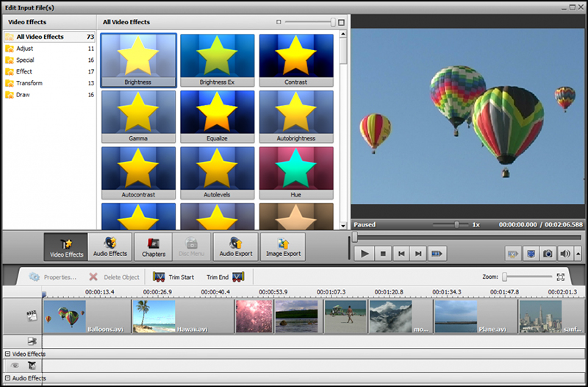This screenshot has width=588, height=387.
Task: Open the Audio Export section
Action: 236,247
